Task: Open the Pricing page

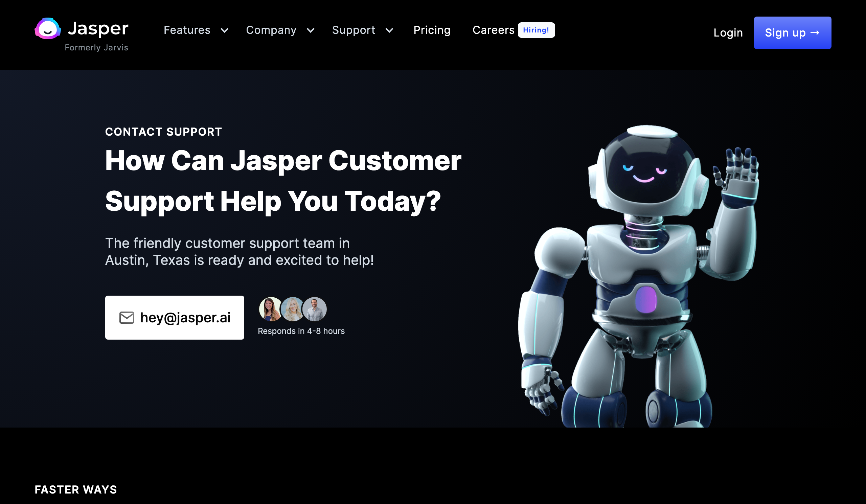Action: [432, 30]
